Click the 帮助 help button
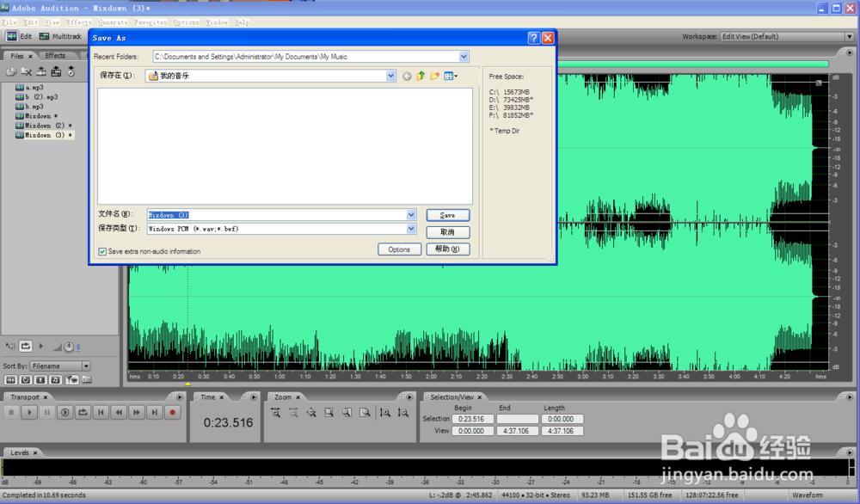 click(x=447, y=249)
